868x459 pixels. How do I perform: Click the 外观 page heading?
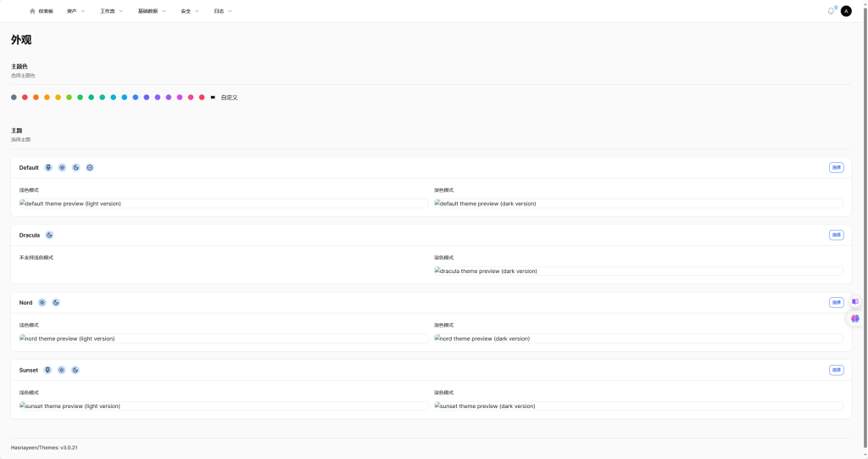click(x=21, y=40)
